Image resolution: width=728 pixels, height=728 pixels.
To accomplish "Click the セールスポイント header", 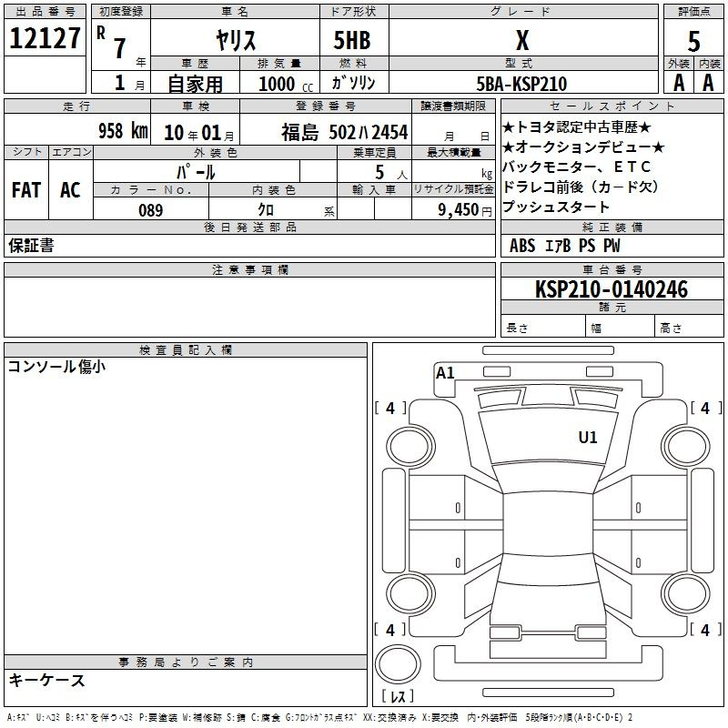I will click(x=612, y=106).
